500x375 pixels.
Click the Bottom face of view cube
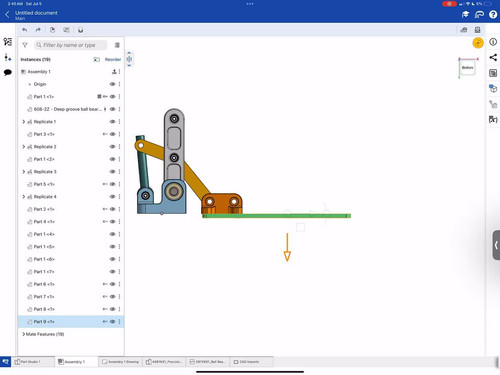click(467, 68)
